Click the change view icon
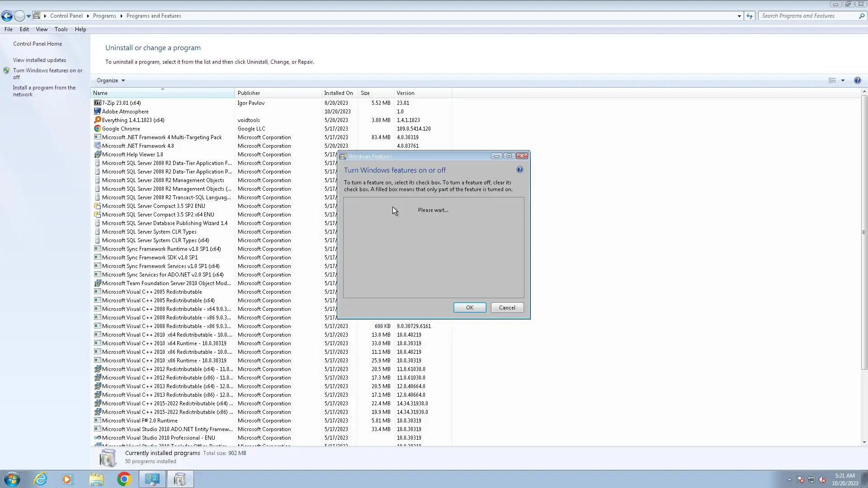 point(832,80)
